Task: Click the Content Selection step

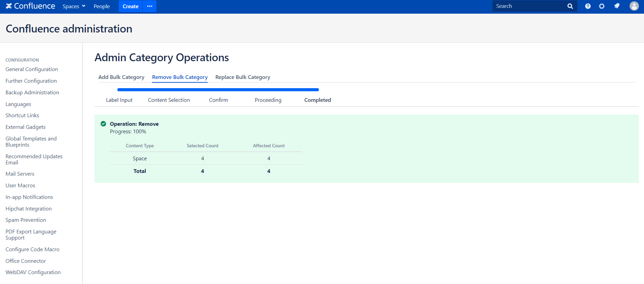Action: (x=169, y=100)
